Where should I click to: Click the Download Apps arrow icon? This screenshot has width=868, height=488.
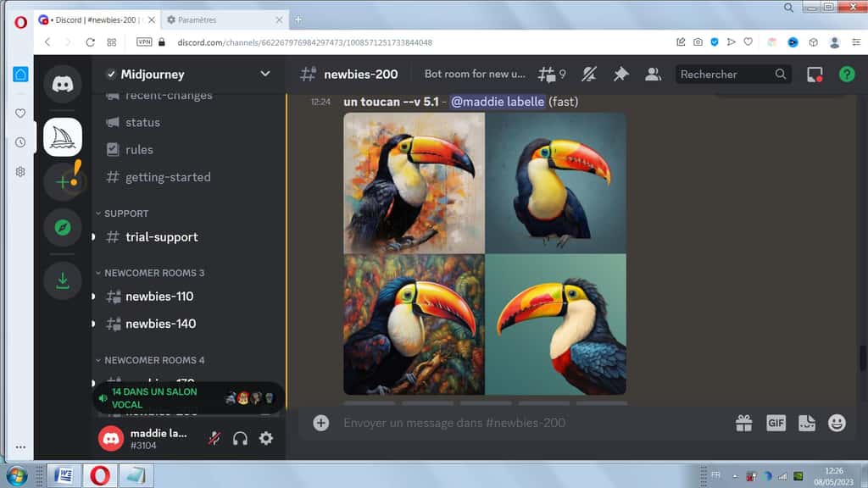63,280
